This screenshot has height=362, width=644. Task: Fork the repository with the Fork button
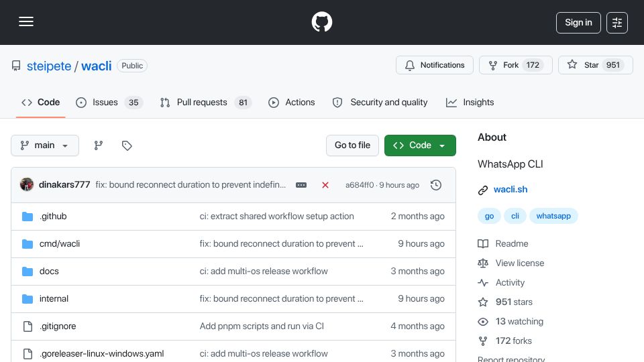tap(515, 65)
